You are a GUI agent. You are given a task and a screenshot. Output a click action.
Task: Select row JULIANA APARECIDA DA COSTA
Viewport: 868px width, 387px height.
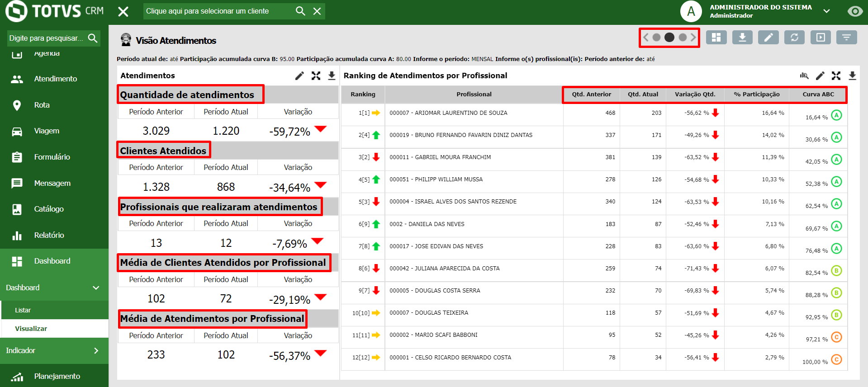[x=594, y=270]
